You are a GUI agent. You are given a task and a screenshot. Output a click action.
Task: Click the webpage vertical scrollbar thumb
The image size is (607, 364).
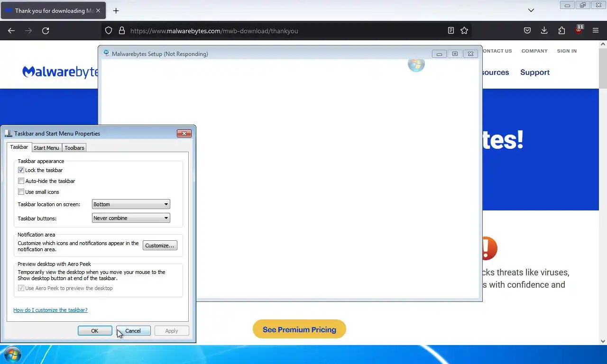click(x=603, y=68)
